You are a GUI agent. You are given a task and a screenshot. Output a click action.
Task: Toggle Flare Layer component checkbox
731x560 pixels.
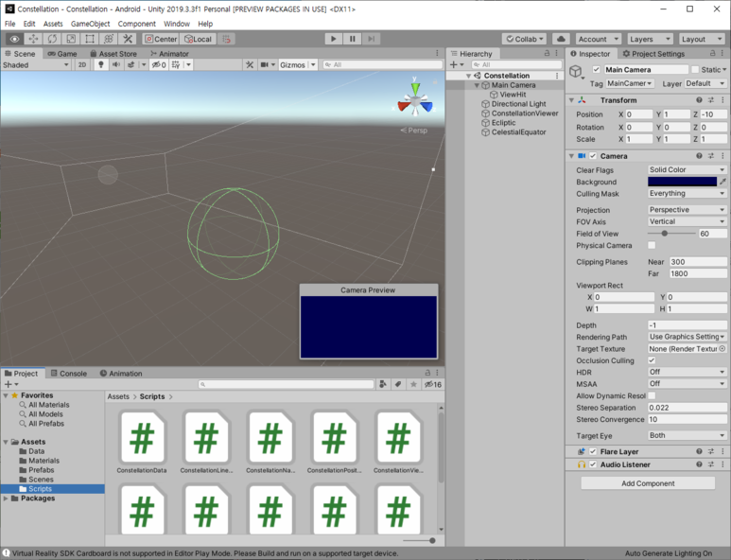(593, 451)
